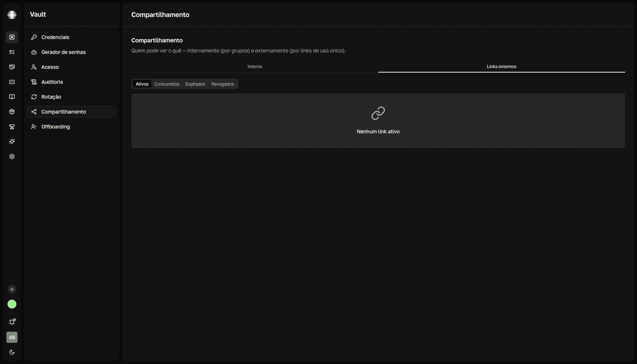Show Revogados links
The height and width of the screenshot is (364, 637).
coord(222,84)
